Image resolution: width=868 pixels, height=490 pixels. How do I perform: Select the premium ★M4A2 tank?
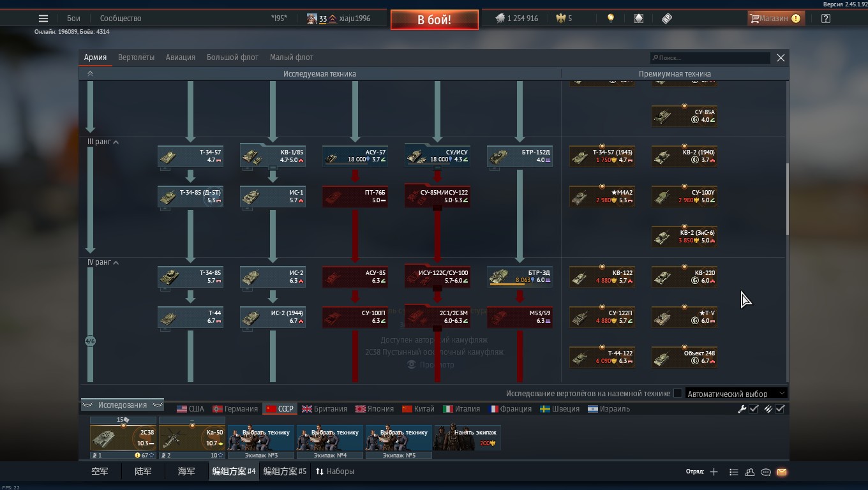(602, 197)
